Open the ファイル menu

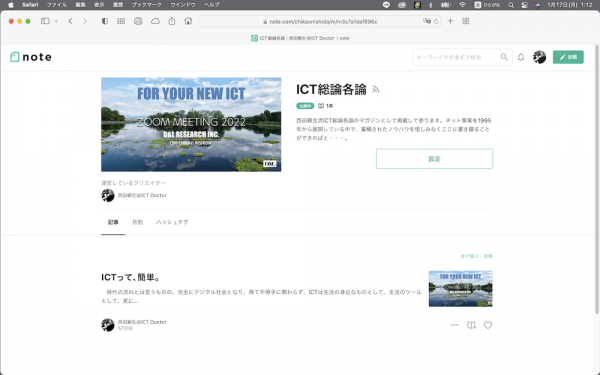(57, 5)
